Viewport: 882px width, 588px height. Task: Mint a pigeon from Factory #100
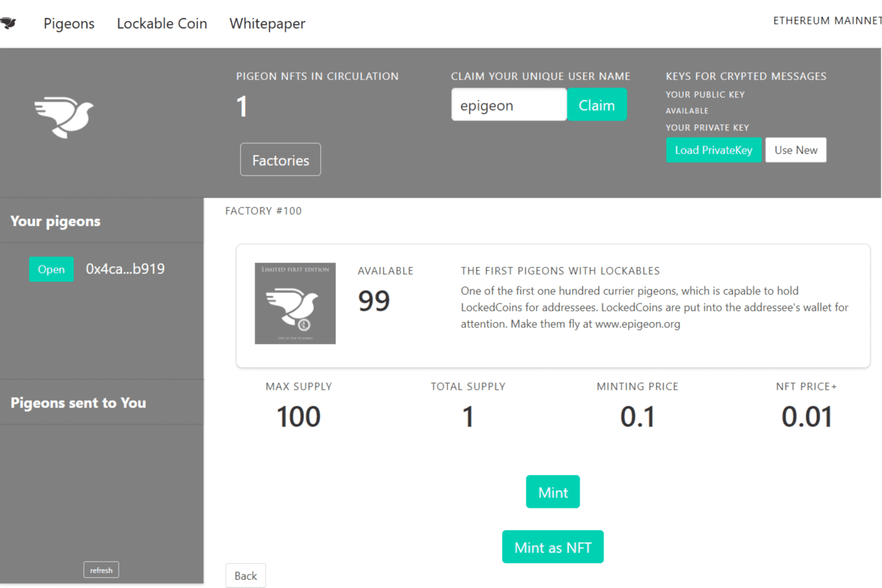[x=552, y=491]
